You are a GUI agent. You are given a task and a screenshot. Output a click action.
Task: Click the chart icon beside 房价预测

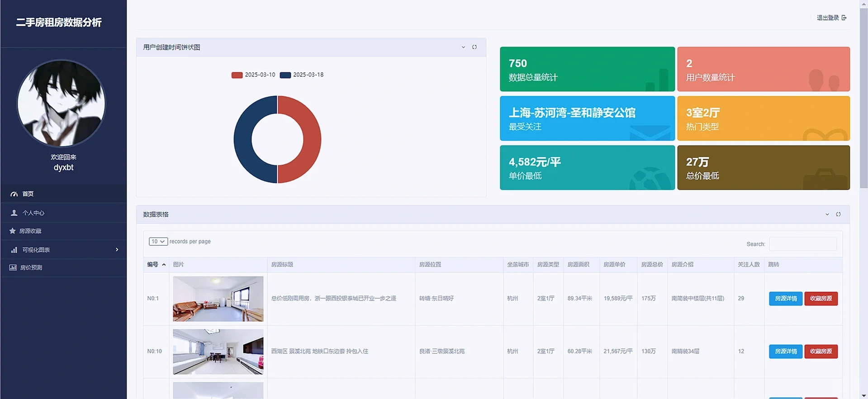pos(13,268)
